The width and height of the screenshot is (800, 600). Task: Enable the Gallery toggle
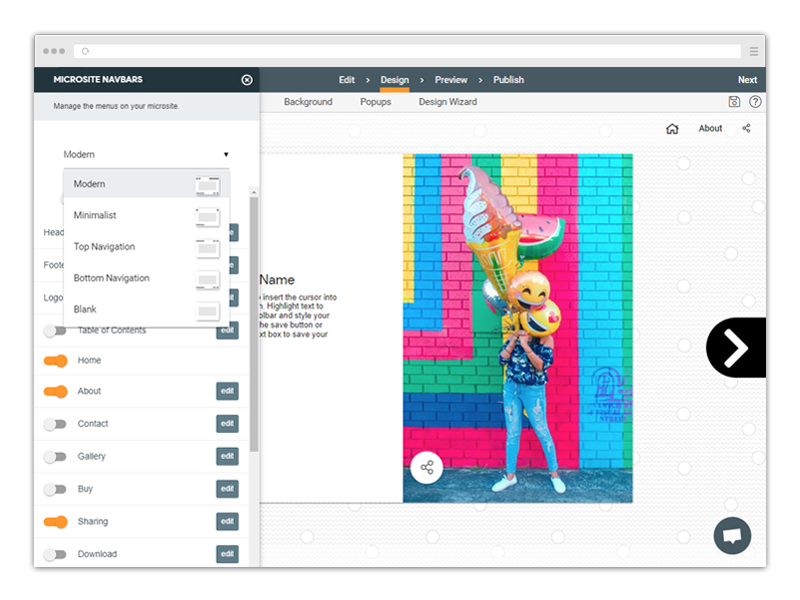(x=55, y=457)
